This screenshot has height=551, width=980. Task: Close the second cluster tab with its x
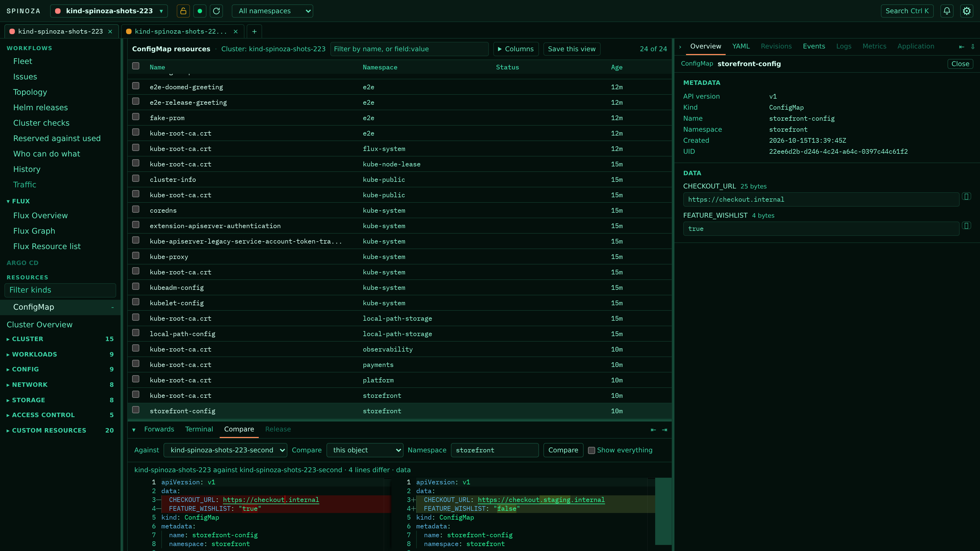tap(236, 32)
